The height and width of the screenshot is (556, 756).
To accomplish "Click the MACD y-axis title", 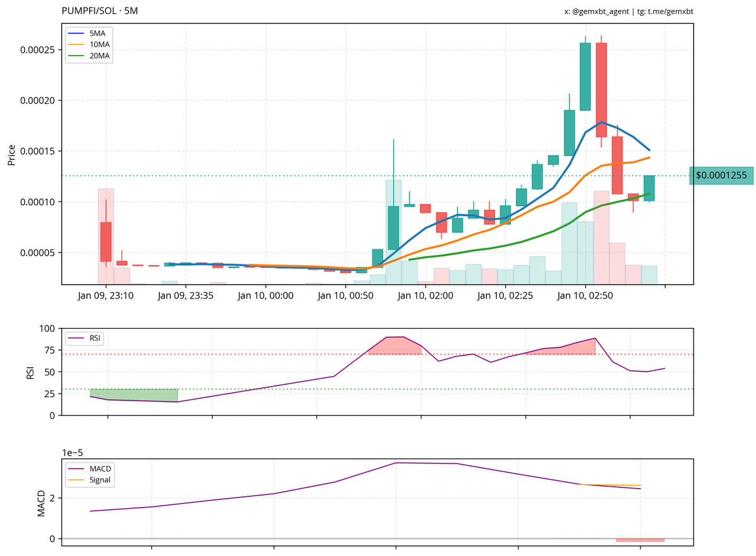I will coord(41,503).
